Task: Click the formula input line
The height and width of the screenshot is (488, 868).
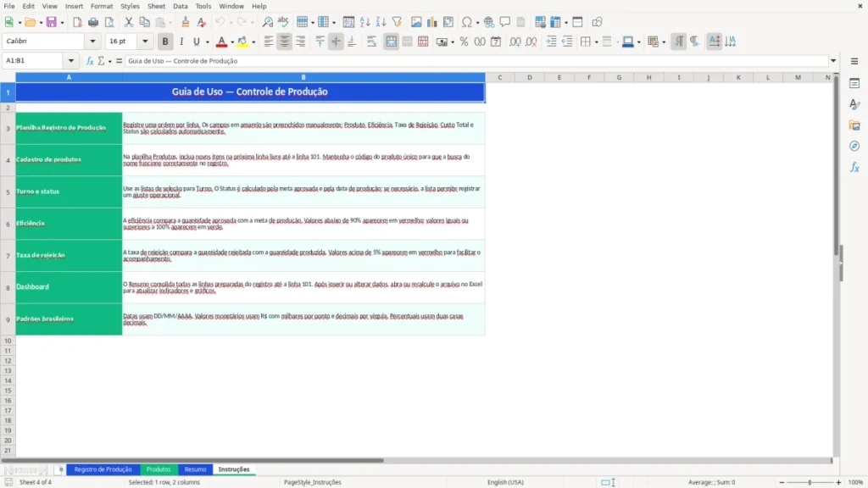Action: [476, 61]
